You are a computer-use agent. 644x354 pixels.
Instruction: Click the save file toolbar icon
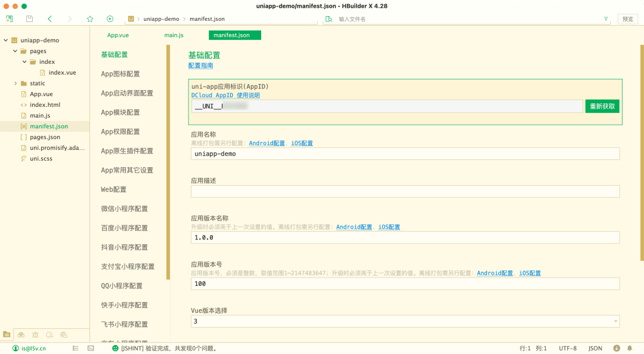pos(29,19)
